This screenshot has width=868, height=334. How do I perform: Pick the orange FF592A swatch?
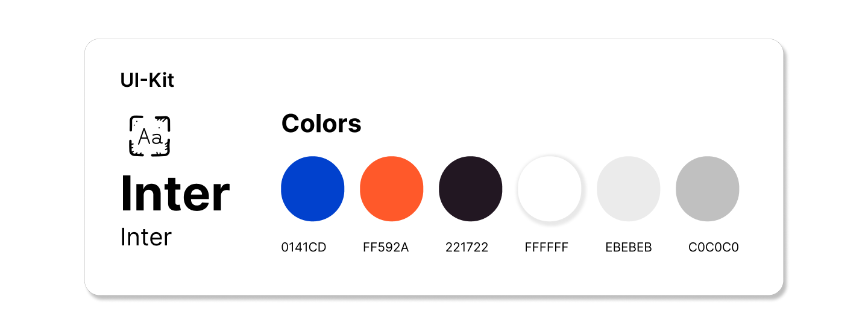[392, 189]
